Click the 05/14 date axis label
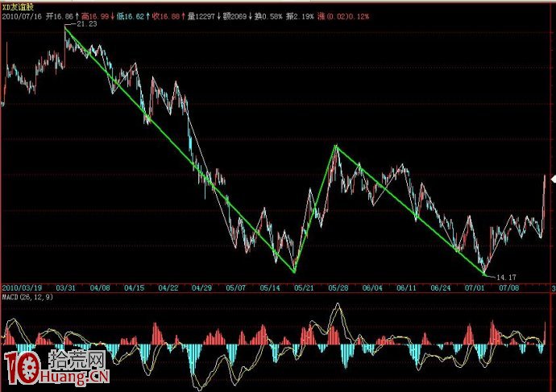The width and height of the screenshot is (556, 392). pos(270,288)
